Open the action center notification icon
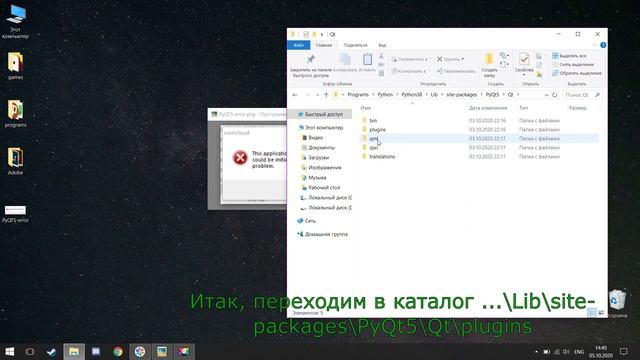The width and height of the screenshot is (640, 360). click(624, 351)
